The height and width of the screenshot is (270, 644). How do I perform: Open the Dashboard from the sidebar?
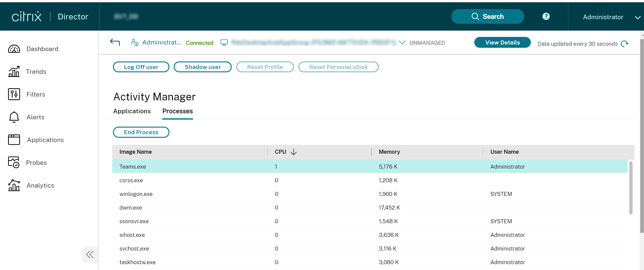point(42,49)
